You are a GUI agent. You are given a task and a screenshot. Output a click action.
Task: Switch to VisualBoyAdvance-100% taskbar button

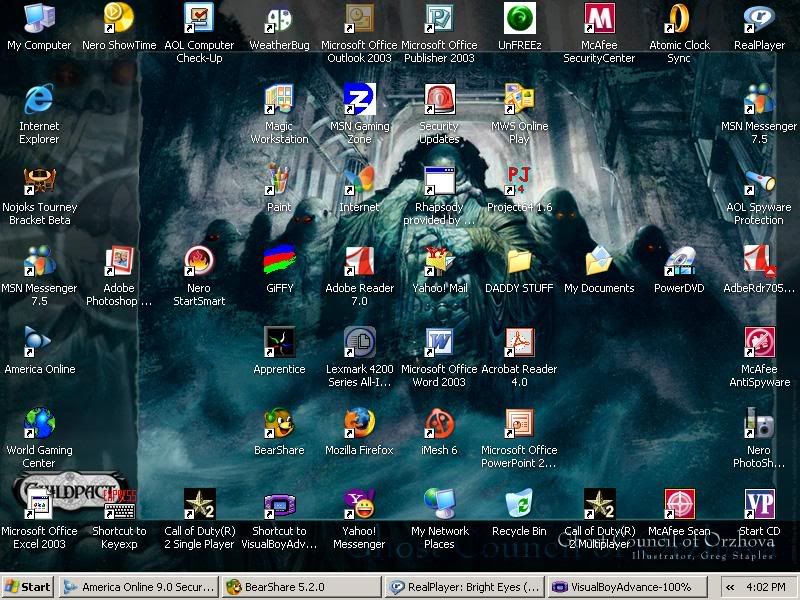click(x=627, y=587)
